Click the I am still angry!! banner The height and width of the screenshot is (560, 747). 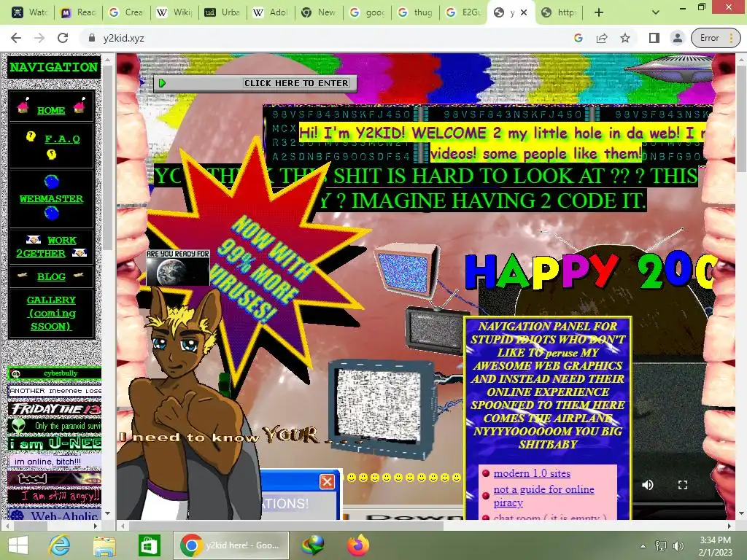pyautogui.click(x=54, y=496)
